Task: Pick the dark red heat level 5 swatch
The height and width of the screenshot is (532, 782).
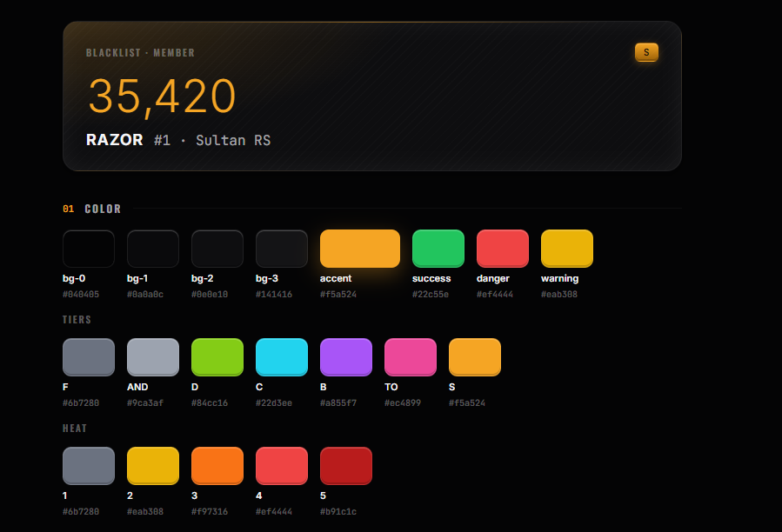Action: click(x=346, y=466)
